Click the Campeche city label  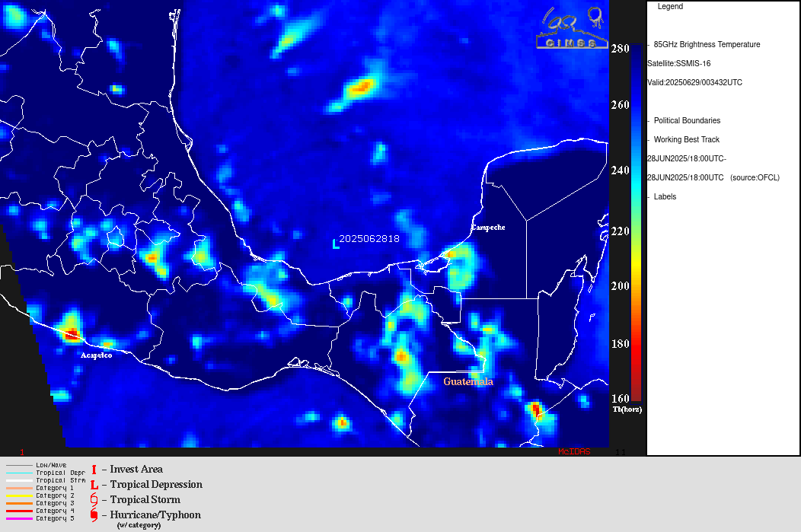[x=487, y=228]
